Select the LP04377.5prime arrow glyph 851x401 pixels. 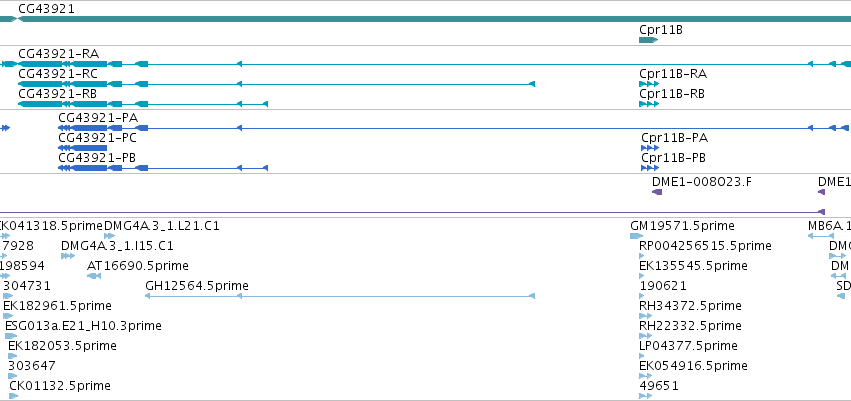[644, 356]
